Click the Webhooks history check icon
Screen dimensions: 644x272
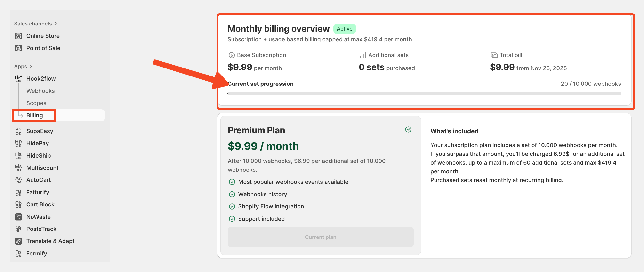[x=232, y=194]
